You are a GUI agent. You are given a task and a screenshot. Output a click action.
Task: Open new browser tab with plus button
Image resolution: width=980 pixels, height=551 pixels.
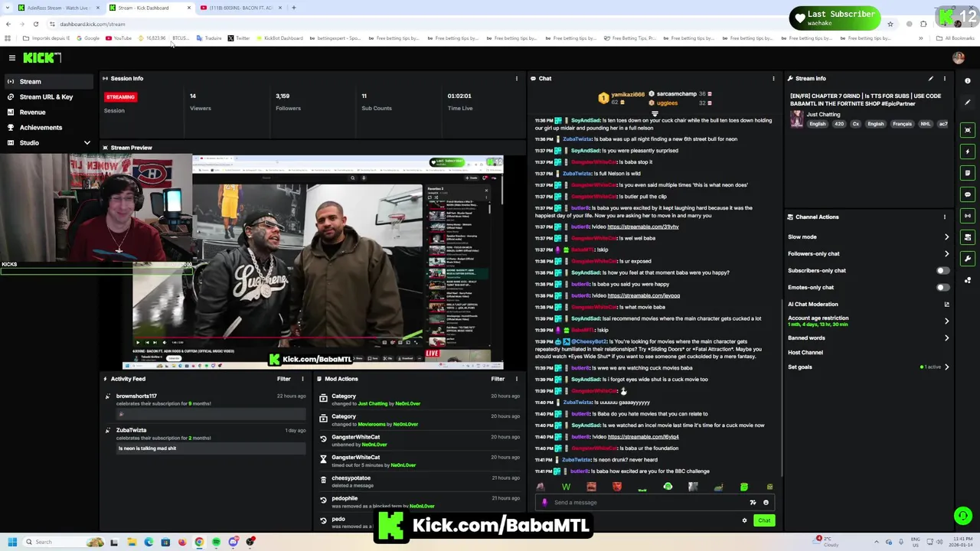tap(294, 8)
